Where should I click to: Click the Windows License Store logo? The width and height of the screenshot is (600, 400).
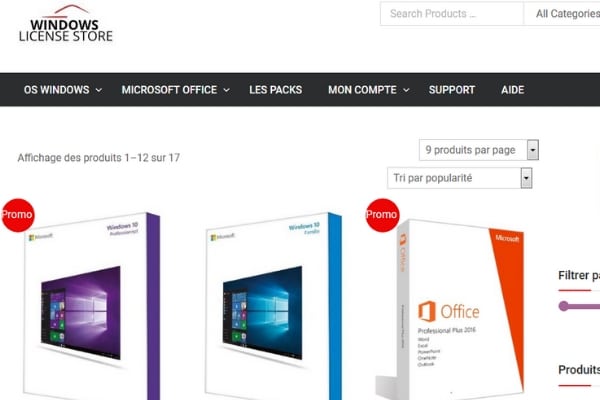coord(66,23)
